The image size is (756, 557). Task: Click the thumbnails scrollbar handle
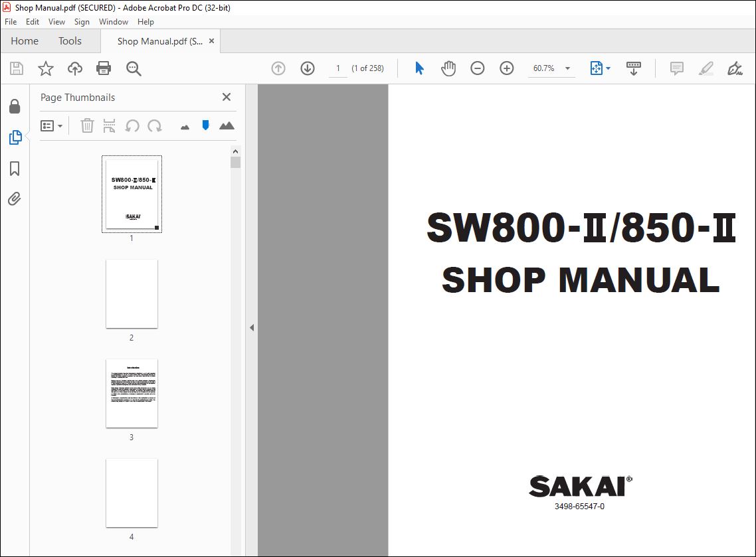(235, 163)
